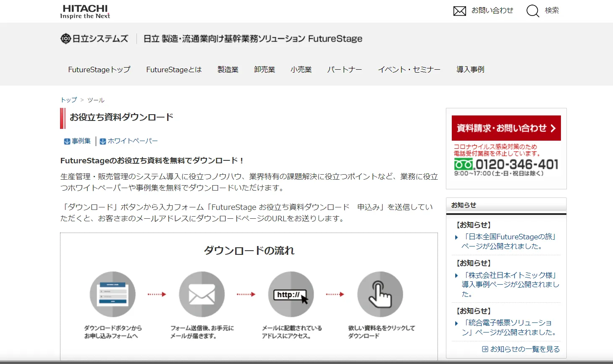Open the パートナー menu item

point(344,70)
